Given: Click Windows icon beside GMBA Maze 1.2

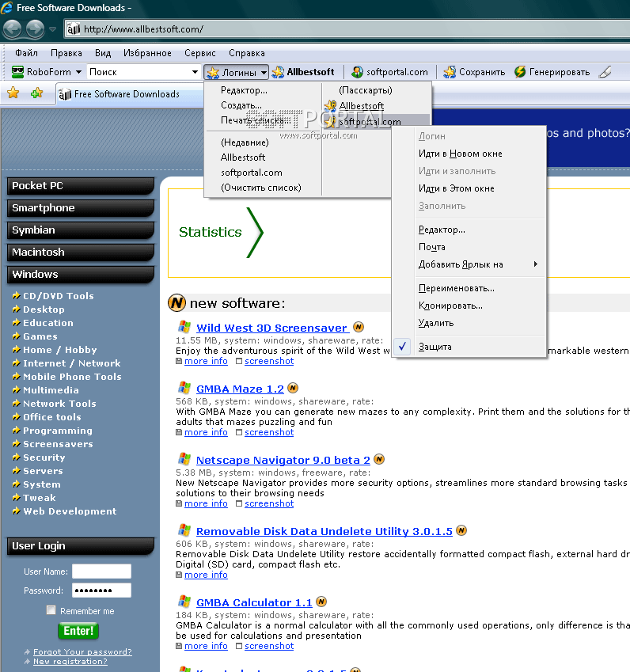Looking at the screenshot, I should (184, 389).
